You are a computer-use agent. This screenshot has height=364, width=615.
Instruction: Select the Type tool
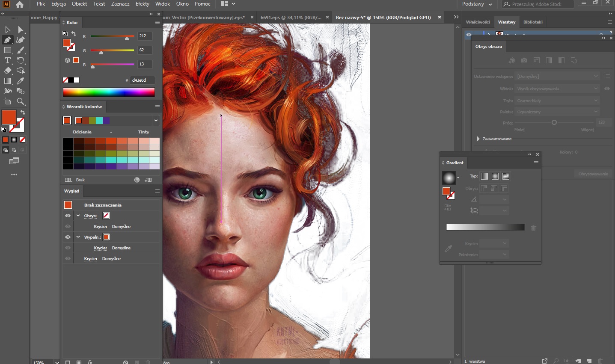tap(8, 60)
